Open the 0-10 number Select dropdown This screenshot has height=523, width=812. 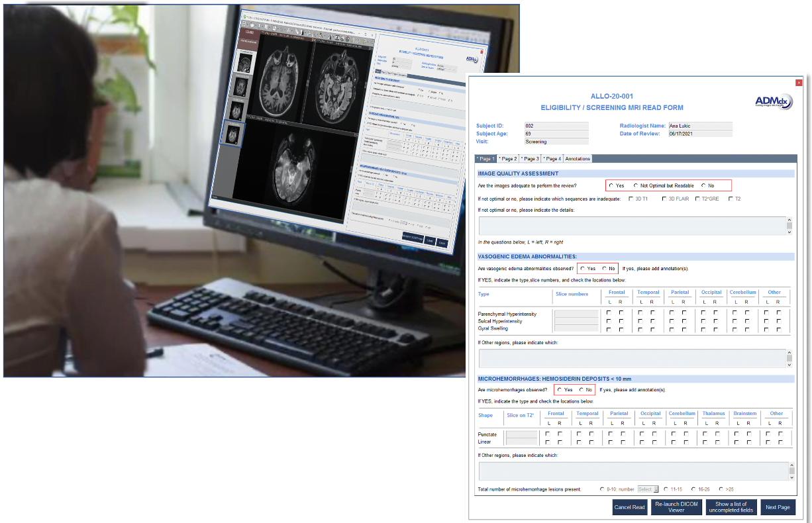(648, 489)
